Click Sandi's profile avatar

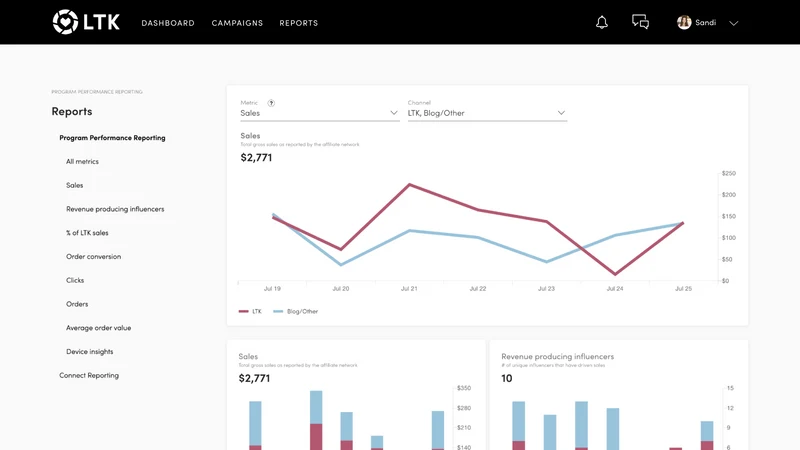684,22
